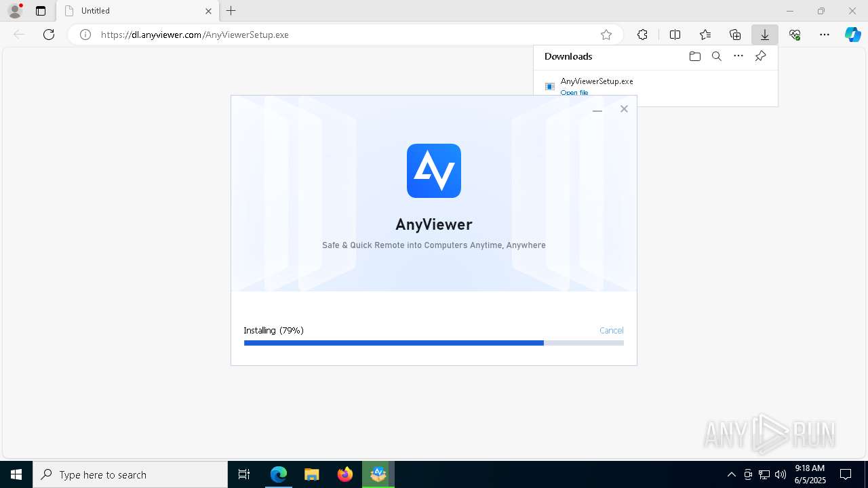
Task: Click the AnyViewer title text
Action: [434, 224]
